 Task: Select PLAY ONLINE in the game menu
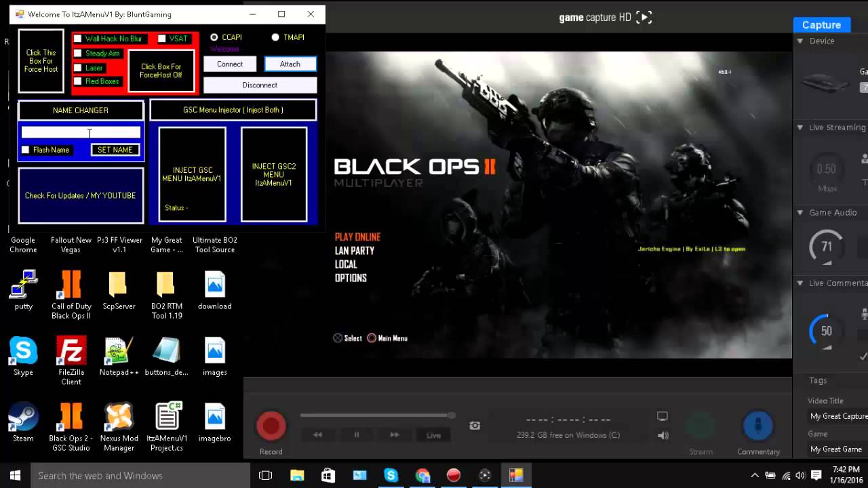357,237
